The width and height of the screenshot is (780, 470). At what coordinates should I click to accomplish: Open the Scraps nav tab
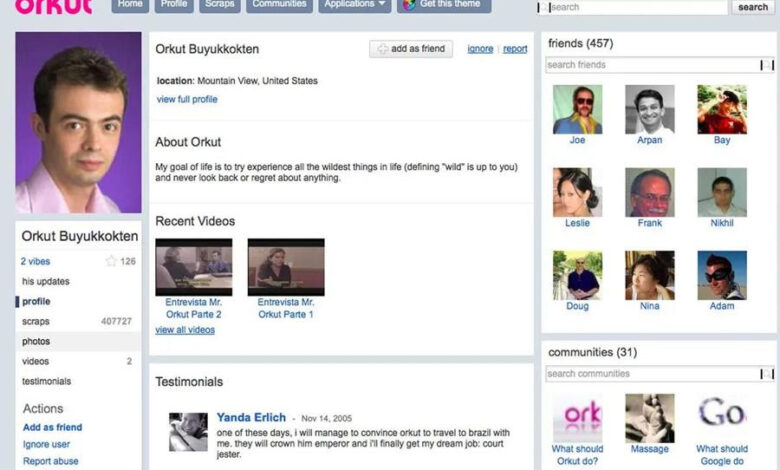(219, 4)
